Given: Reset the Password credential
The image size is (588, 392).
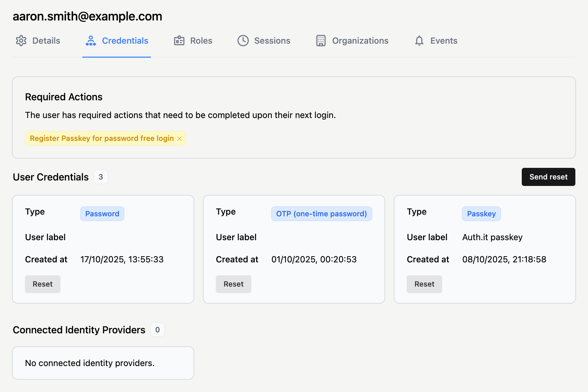Looking at the screenshot, I should (x=43, y=284).
